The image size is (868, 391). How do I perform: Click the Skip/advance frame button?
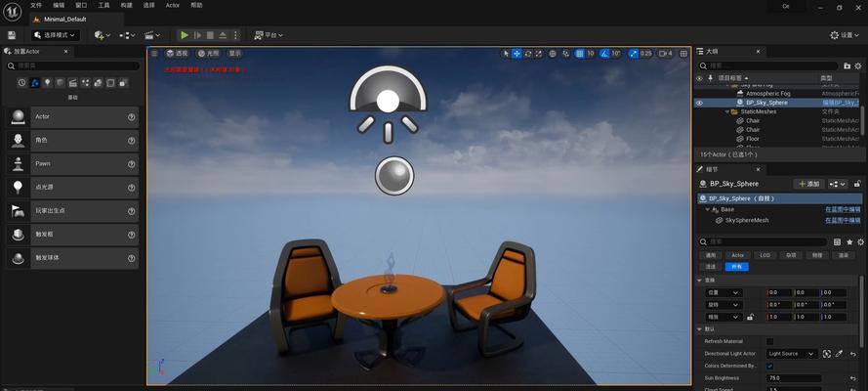(197, 35)
